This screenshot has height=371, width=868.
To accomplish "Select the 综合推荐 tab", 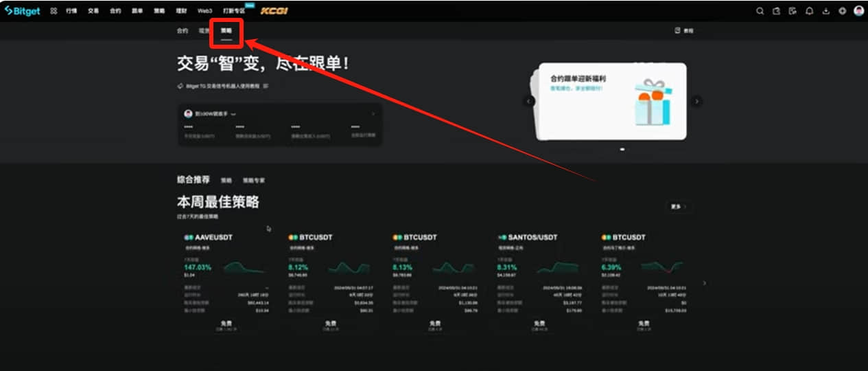I will (193, 180).
